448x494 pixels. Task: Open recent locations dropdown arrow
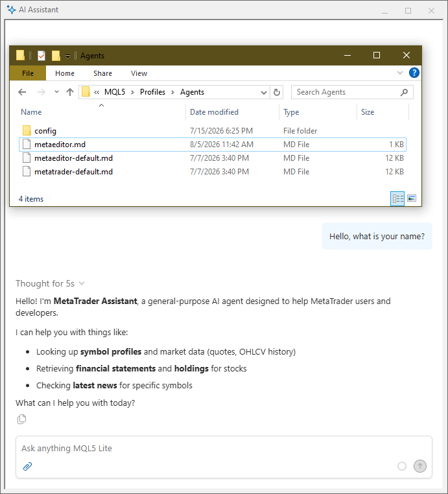click(x=56, y=92)
